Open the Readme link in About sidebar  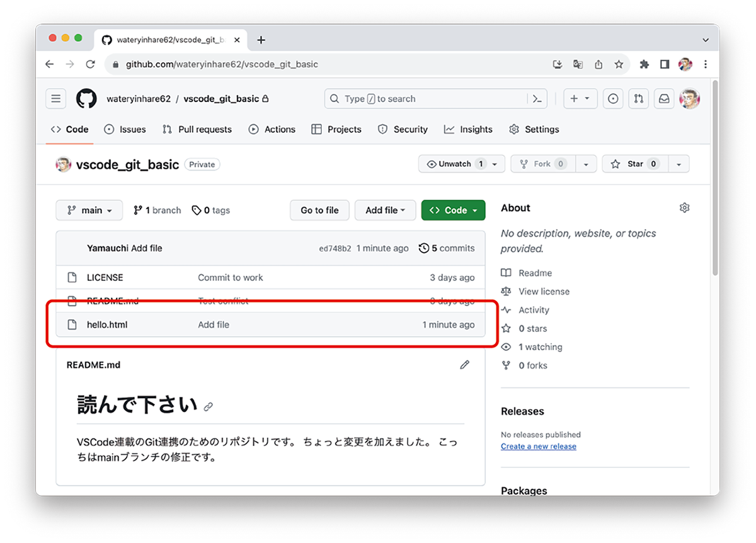click(x=527, y=273)
